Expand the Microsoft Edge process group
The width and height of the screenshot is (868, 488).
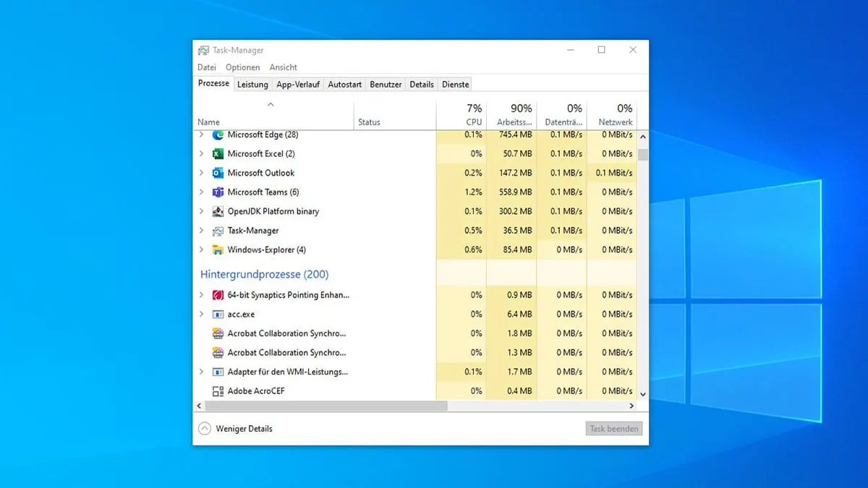(x=203, y=134)
